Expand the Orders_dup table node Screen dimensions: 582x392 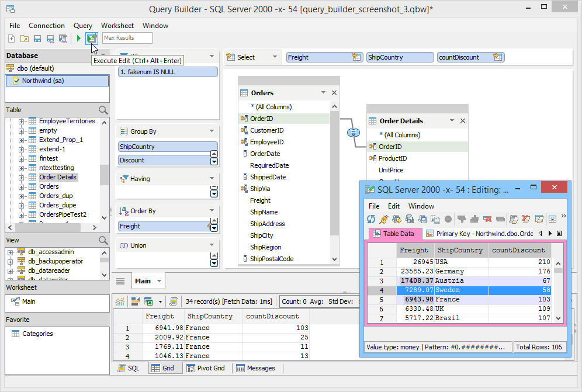pyautogui.click(x=21, y=196)
